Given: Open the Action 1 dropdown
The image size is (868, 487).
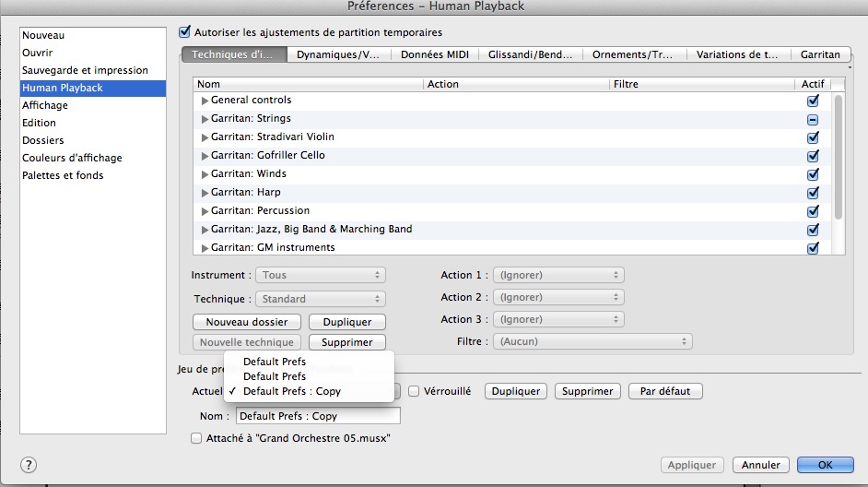Looking at the screenshot, I should click(x=558, y=275).
